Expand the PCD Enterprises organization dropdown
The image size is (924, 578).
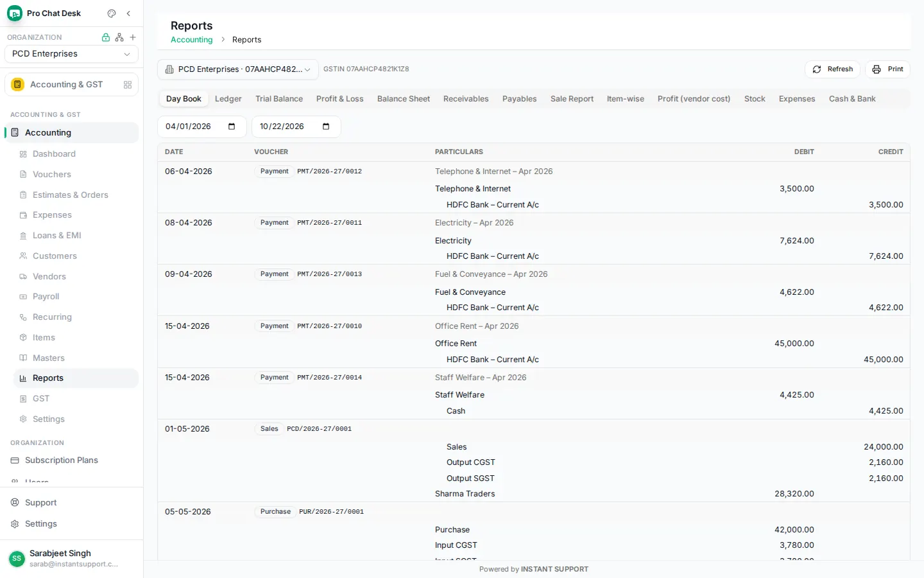pos(71,54)
